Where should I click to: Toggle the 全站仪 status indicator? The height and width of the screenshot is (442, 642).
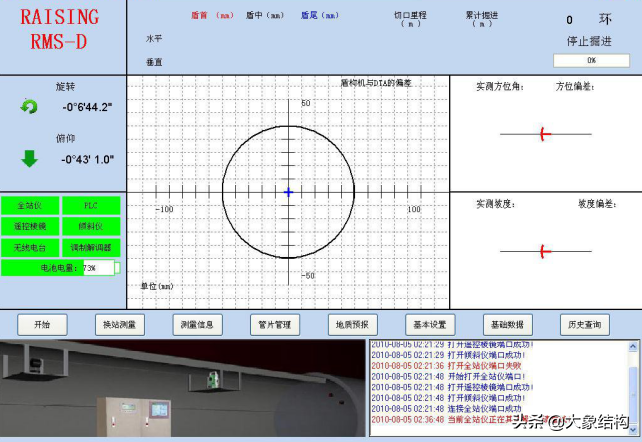click(x=31, y=205)
